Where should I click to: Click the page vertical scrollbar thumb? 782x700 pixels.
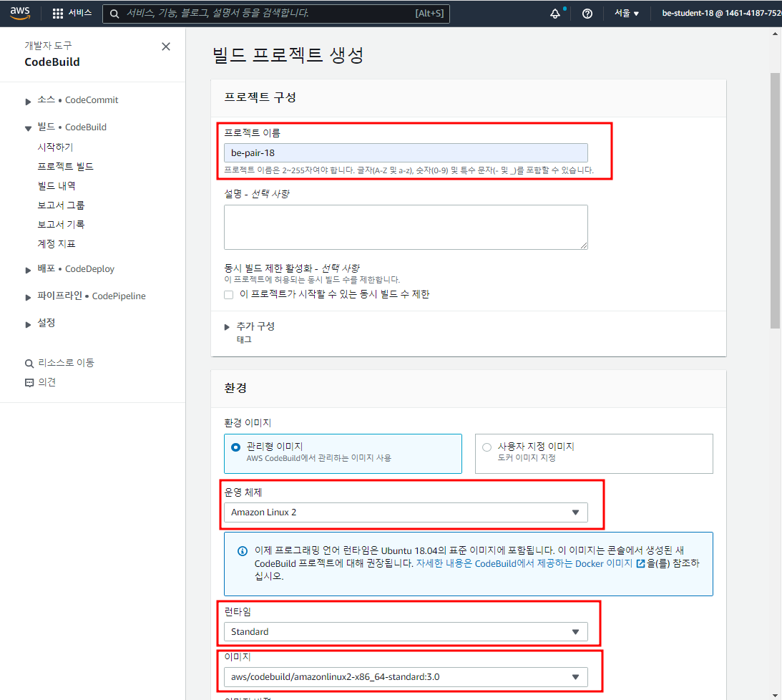(775, 200)
